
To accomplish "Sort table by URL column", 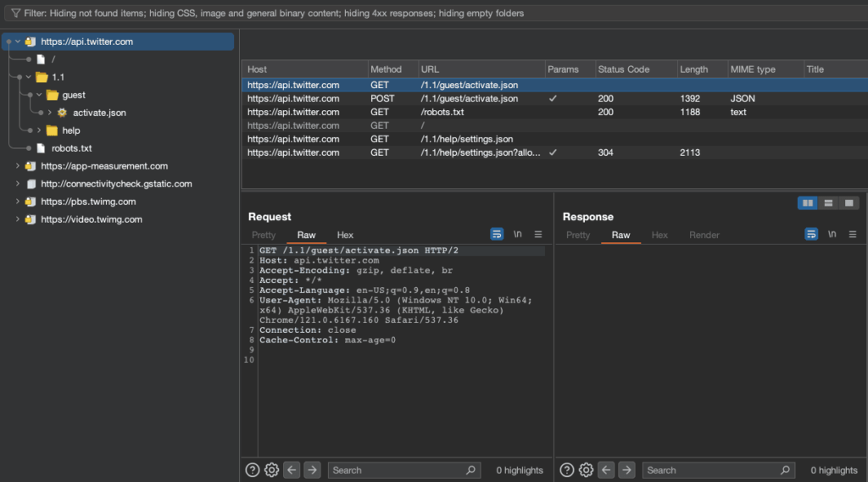I will pyautogui.click(x=481, y=69).
